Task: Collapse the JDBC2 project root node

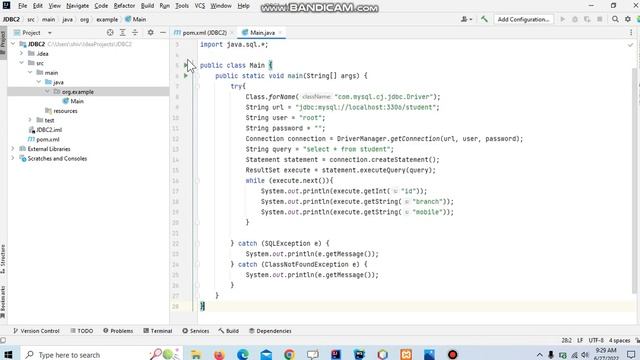Action: pos(13,44)
